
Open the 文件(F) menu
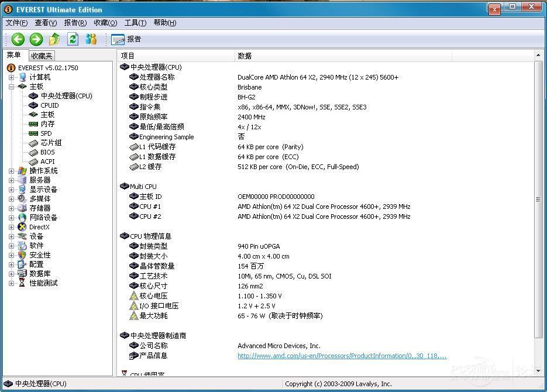click(16, 23)
